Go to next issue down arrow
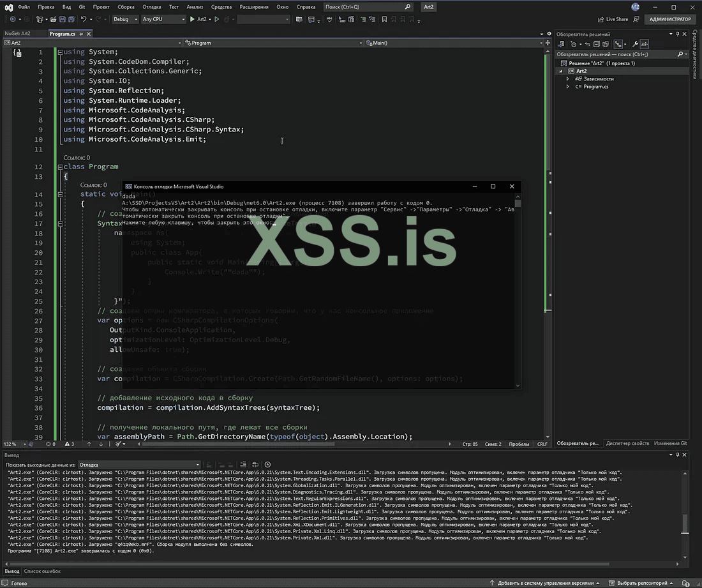Screen dimensions: 702x588 coord(101,444)
